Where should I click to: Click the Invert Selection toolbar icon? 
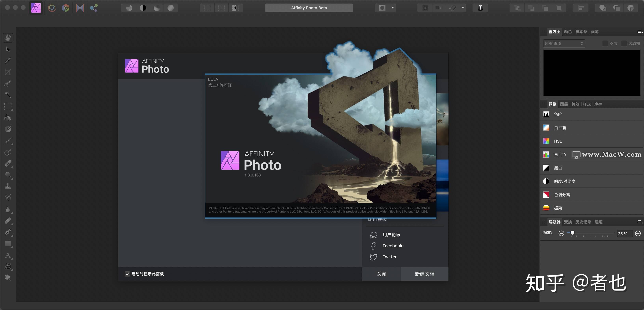click(x=235, y=8)
